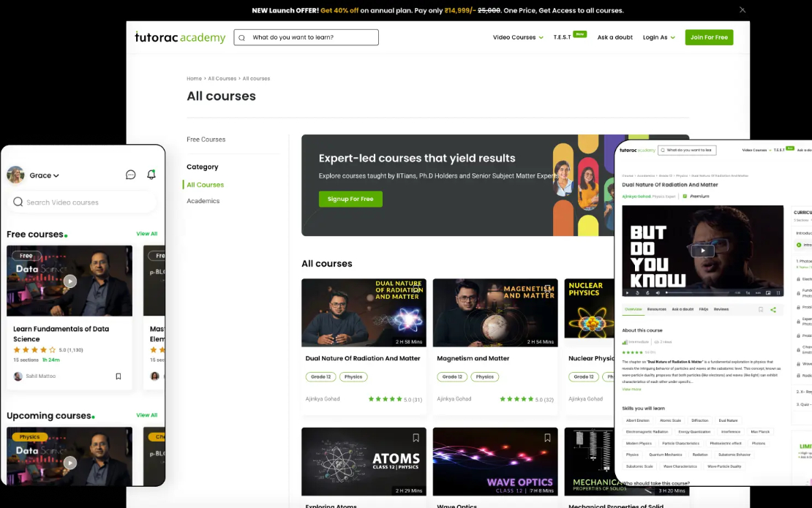Click Sahil Mattoo instructor avatar
Viewport: 812px width, 508px height.
(x=18, y=376)
